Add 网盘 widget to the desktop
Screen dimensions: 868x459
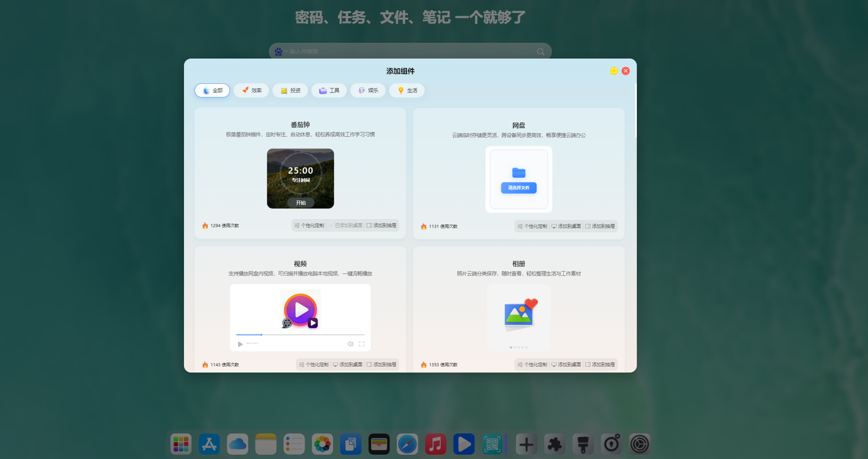coord(566,226)
